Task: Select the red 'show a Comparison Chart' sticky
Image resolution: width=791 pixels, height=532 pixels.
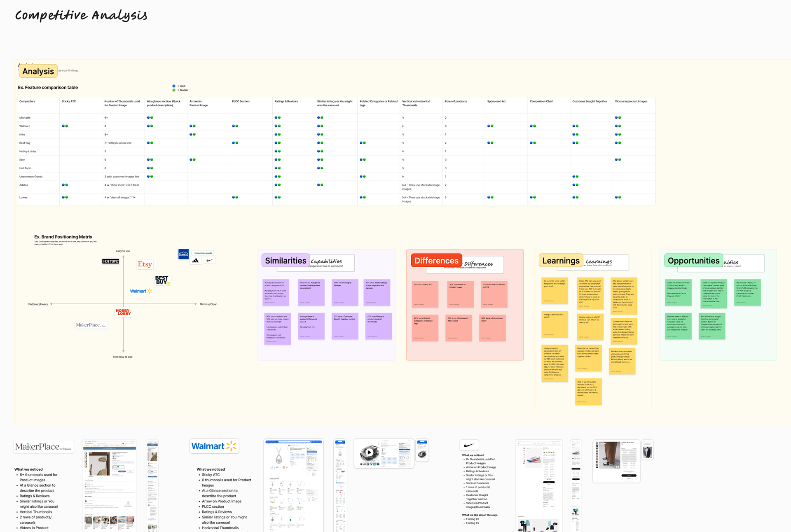Action: (492, 328)
